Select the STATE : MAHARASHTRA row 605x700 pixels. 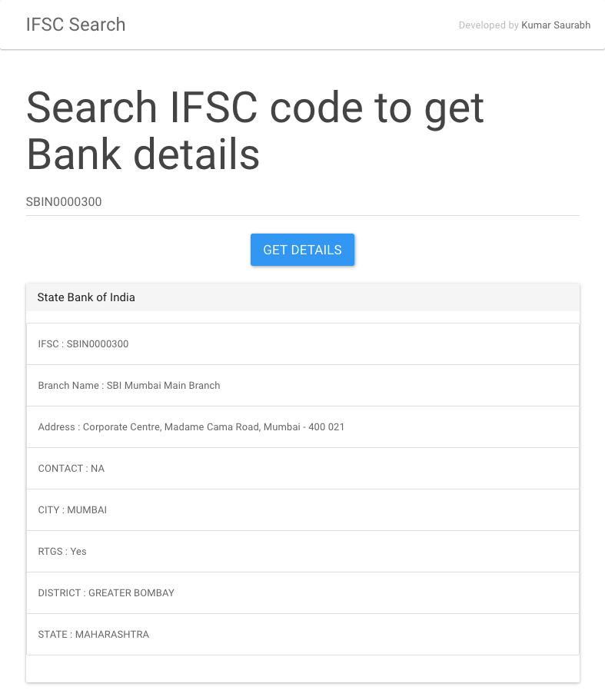pyautogui.click(x=303, y=635)
